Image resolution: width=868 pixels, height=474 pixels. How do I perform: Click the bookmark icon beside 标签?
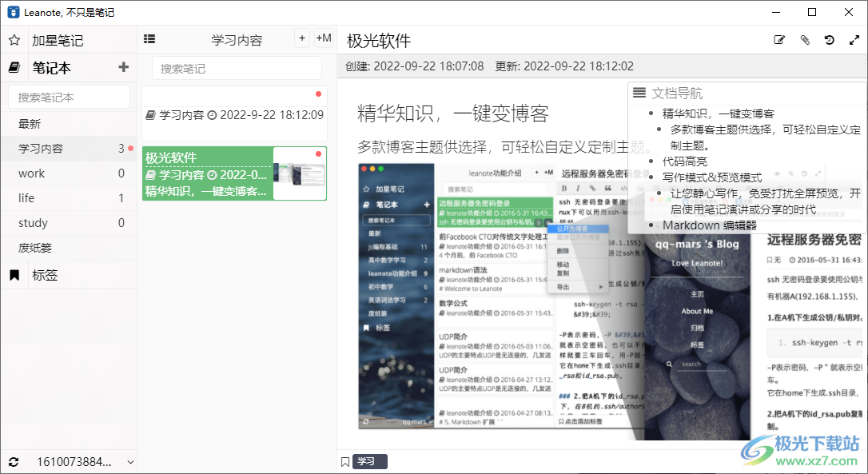[14, 275]
